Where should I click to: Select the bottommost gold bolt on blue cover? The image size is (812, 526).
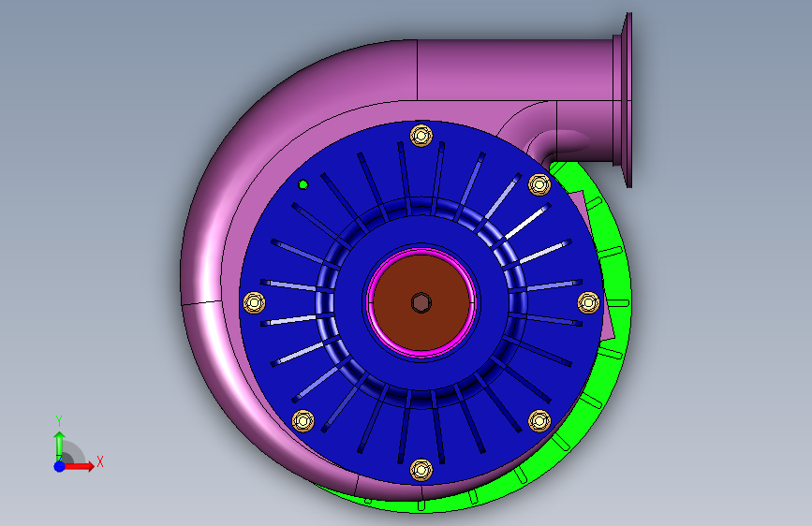[421, 470]
